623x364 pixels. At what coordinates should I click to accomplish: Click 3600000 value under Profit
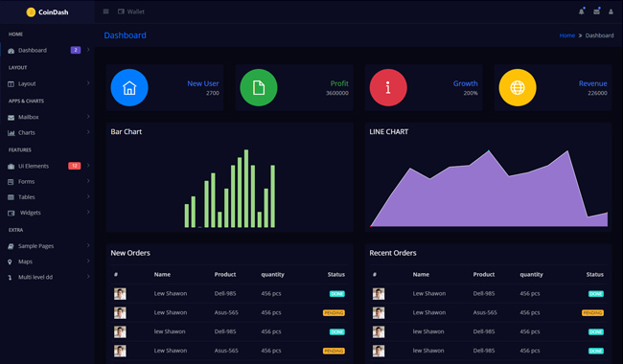tap(337, 93)
